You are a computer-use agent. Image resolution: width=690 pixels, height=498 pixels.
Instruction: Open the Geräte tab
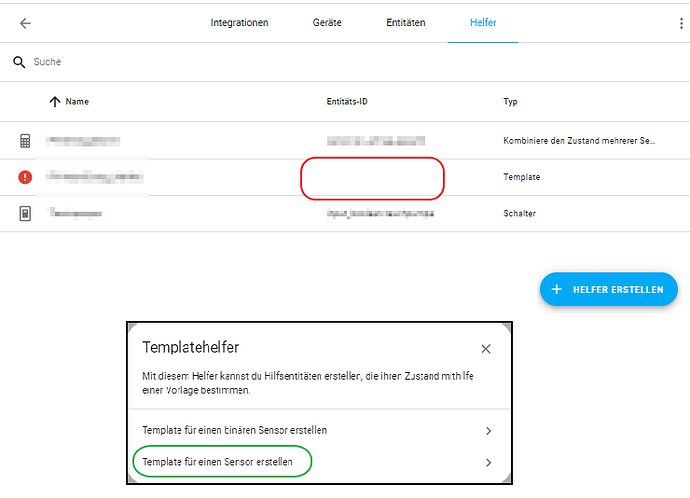click(316, 23)
